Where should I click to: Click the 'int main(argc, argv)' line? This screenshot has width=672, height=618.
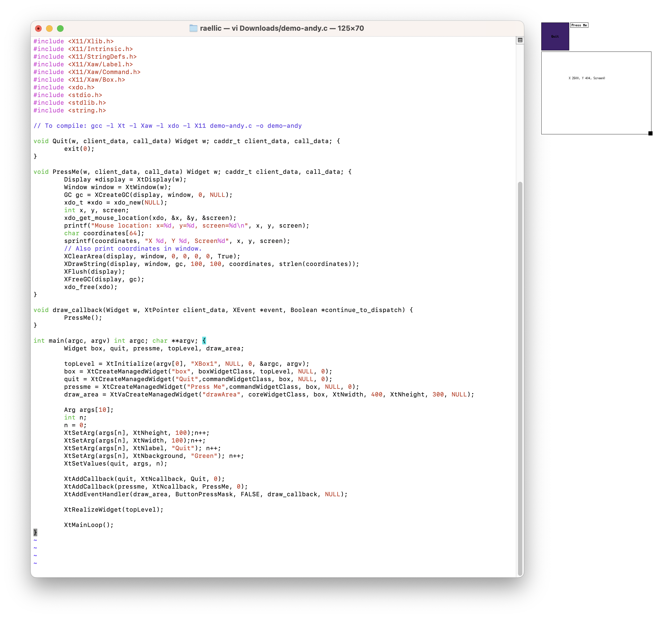coord(120,341)
